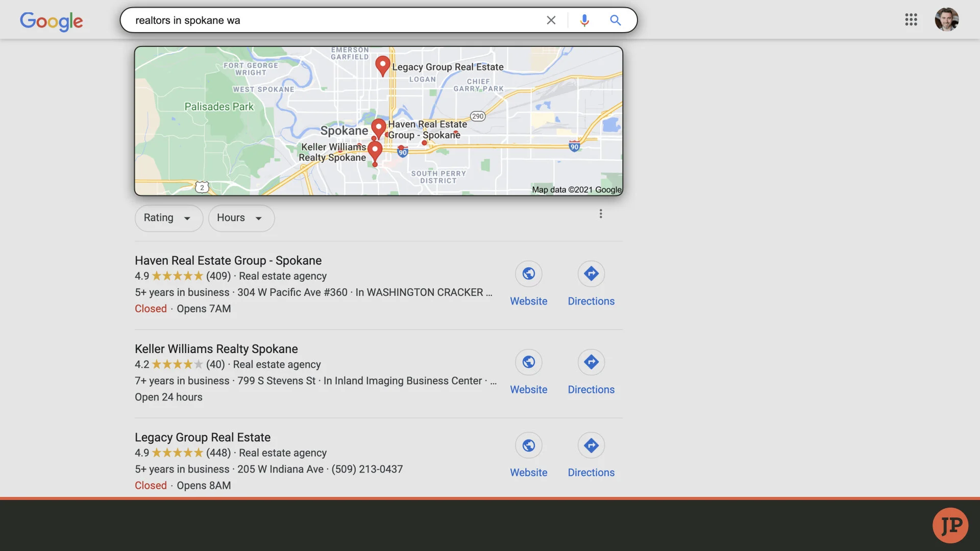Open Keller Williams Realty Spokane listing
Image resolution: width=980 pixels, height=551 pixels.
tap(216, 349)
